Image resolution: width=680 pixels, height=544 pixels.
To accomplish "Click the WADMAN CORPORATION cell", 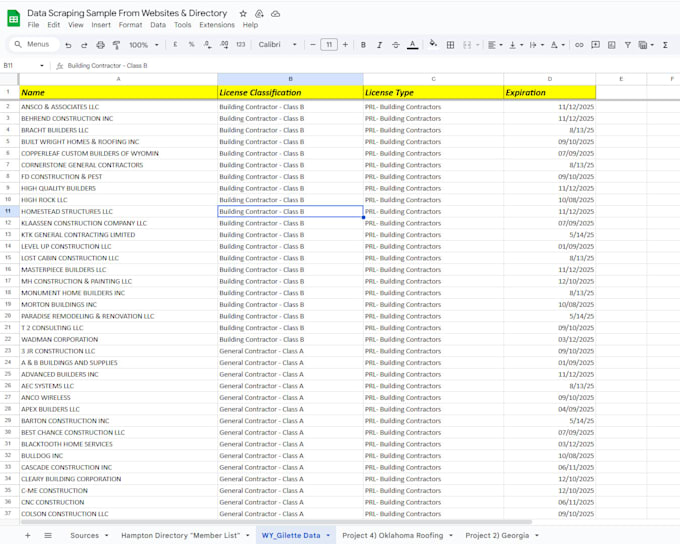I will coord(118,339).
